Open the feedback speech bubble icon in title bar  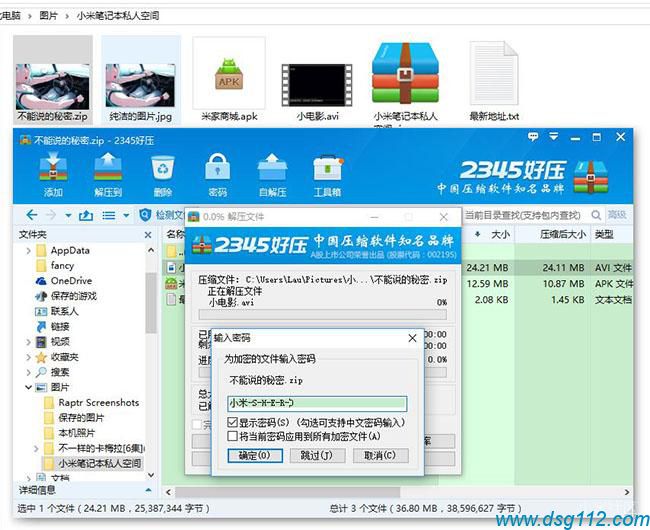pyautogui.click(x=533, y=136)
